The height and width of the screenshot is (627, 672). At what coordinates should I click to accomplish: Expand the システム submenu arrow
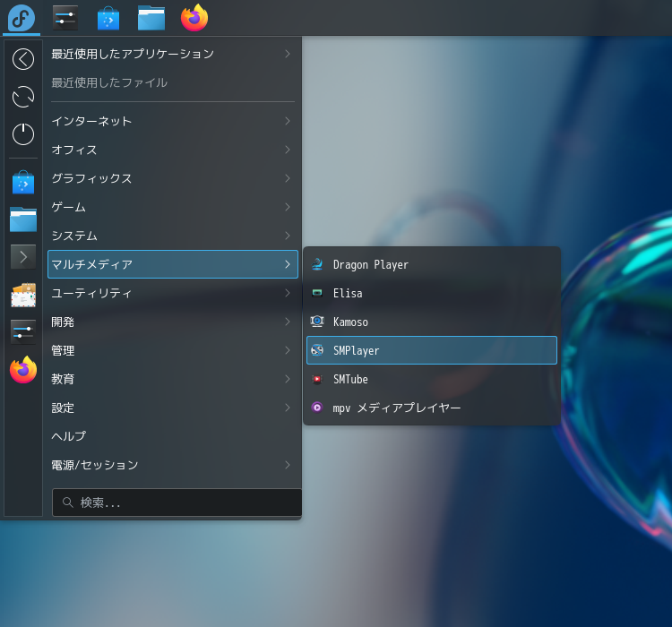tap(288, 236)
